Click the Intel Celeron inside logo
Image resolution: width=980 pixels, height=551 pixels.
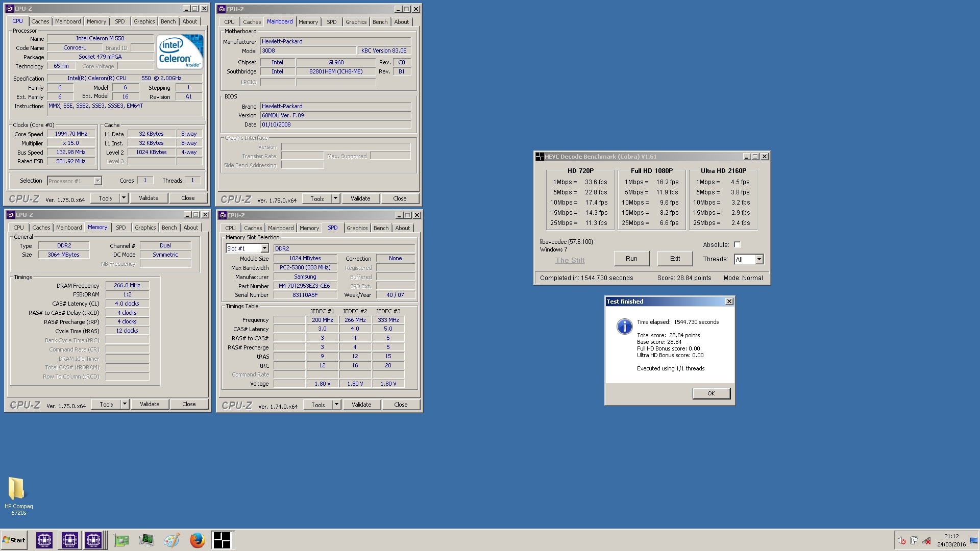click(180, 51)
